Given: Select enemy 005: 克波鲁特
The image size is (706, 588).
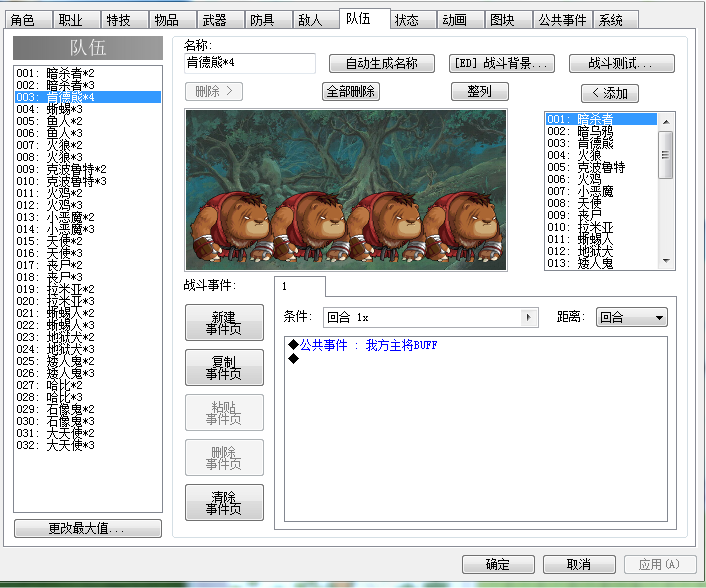Looking at the screenshot, I should [x=601, y=167].
